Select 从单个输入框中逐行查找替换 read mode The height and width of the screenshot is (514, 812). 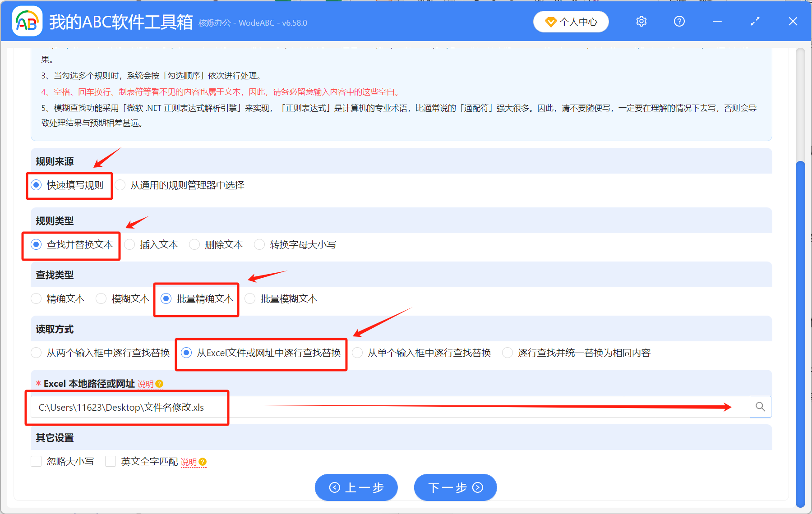(x=357, y=353)
